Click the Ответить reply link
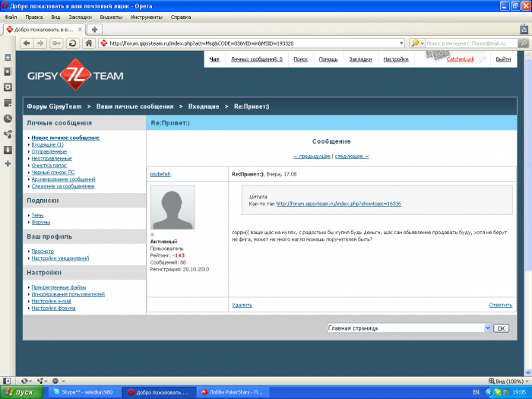The height and width of the screenshot is (399, 532). pyautogui.click(x=500, y=305)
